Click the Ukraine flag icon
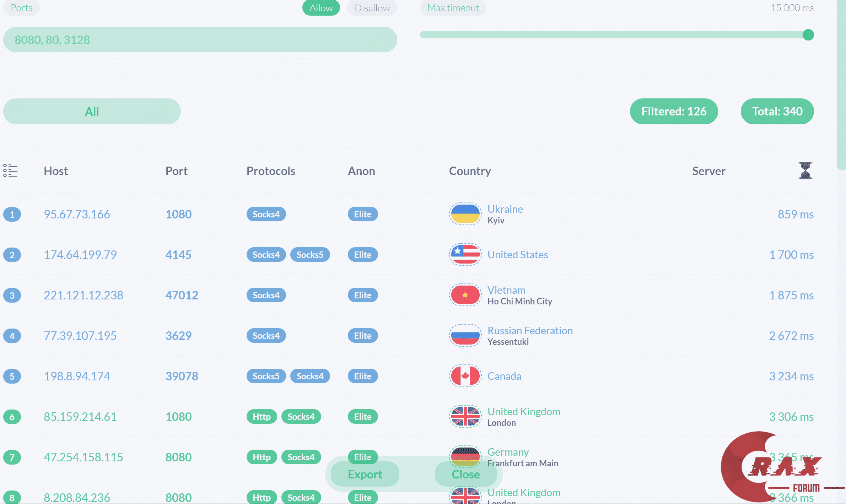Image resolution: width=846 pixels, height=504 pixels. pos(465,214)
